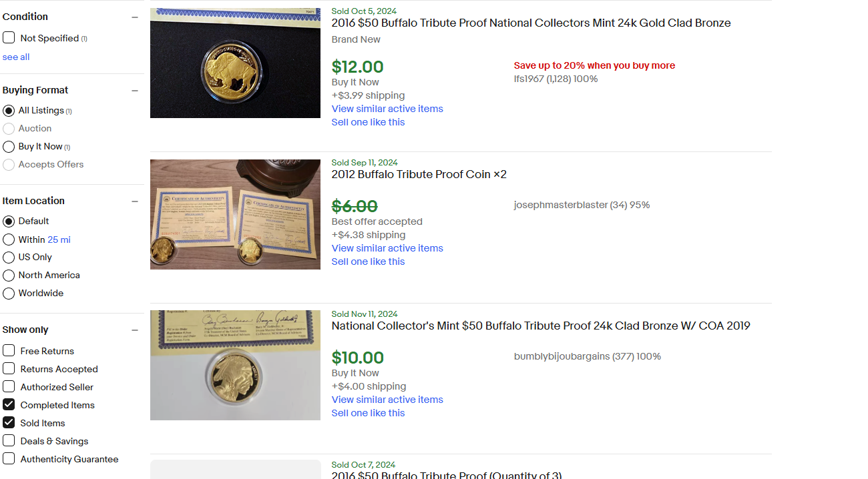Image resolution: width=868 pixels, height=479 pixels.
Task: Click 'Sell one like this' for 2012 Buffalo coin
Action: click(368, 261)
